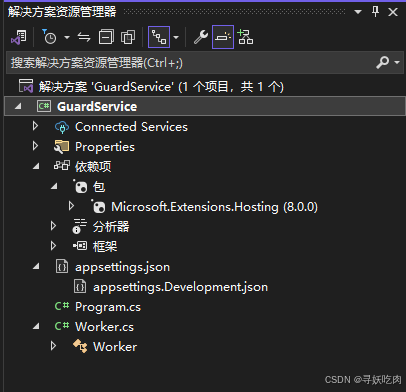Screen dimensions: 406x392
Task: Collapse the GuardService project node
Action: click(x=18, y=107)
